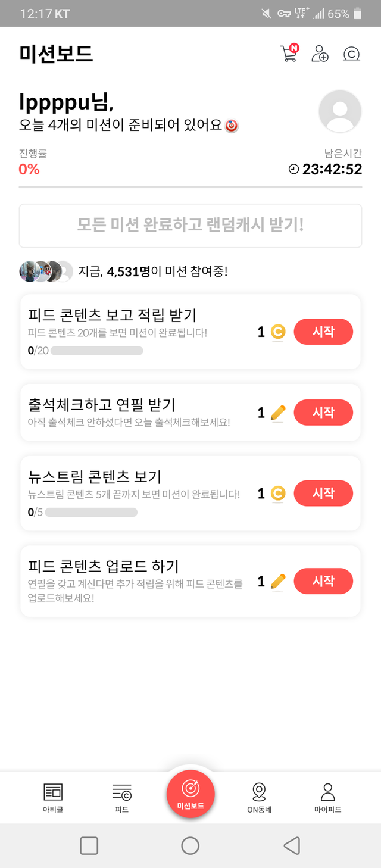Switch to the 아티클 tab
This screenshot has height=868, width=381.
click(x=53, y=798)
